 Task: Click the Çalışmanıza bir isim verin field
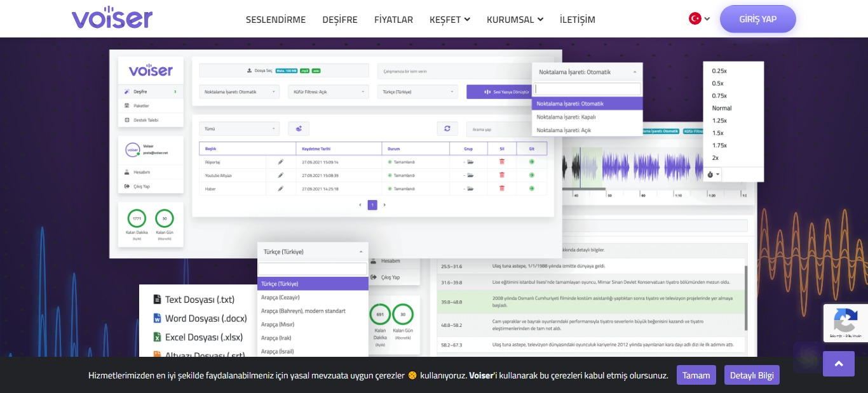pos(454,71)
